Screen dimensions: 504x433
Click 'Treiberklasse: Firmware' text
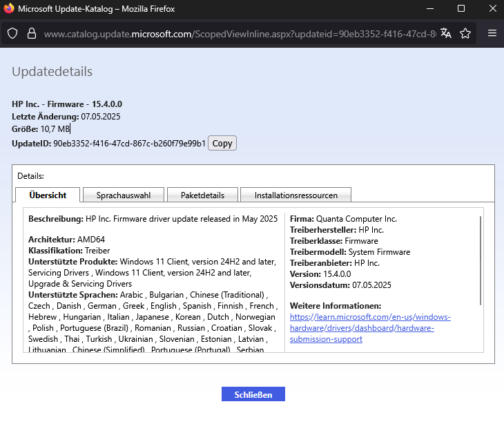(x=334, y=241)
